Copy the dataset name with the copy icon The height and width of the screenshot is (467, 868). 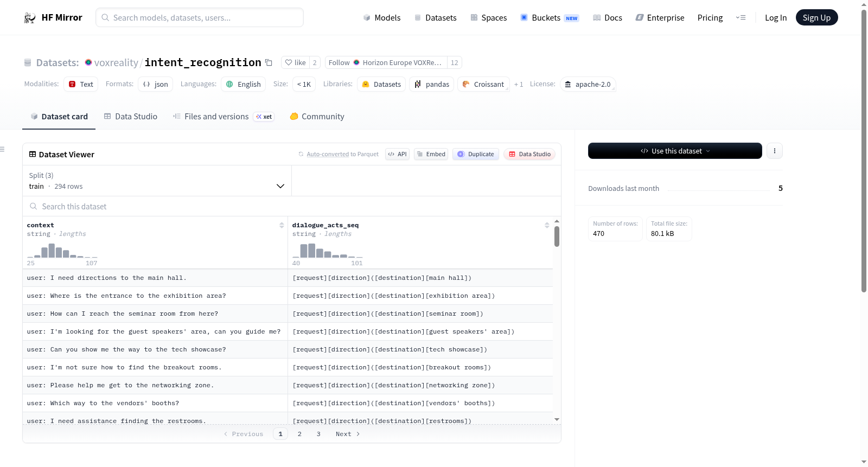pos(269,62)
